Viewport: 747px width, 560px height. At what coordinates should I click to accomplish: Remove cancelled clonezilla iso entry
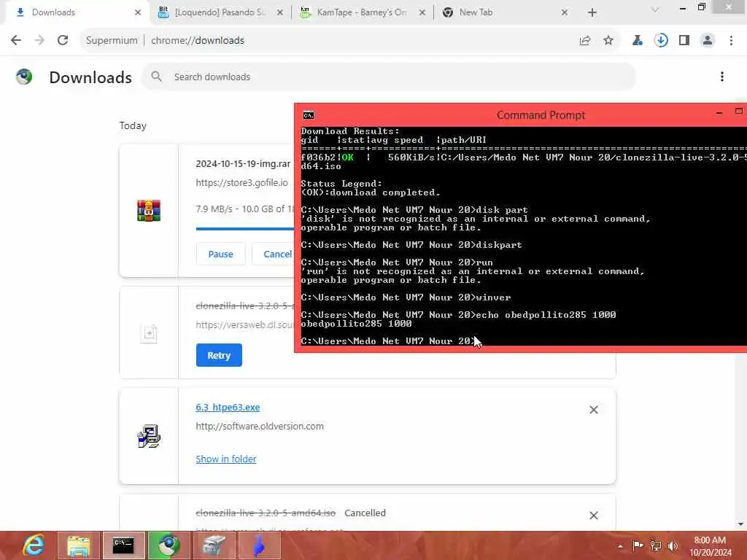point(594,516)
